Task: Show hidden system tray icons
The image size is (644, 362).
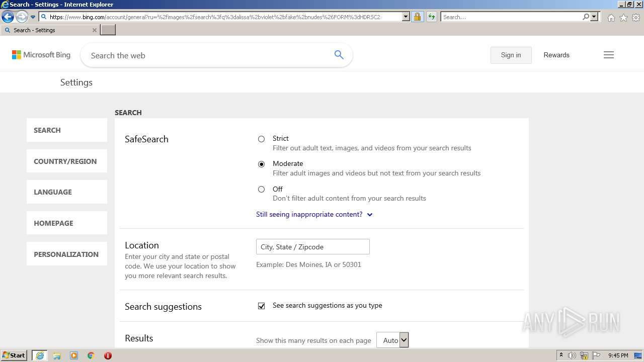Action: [561, 355]
